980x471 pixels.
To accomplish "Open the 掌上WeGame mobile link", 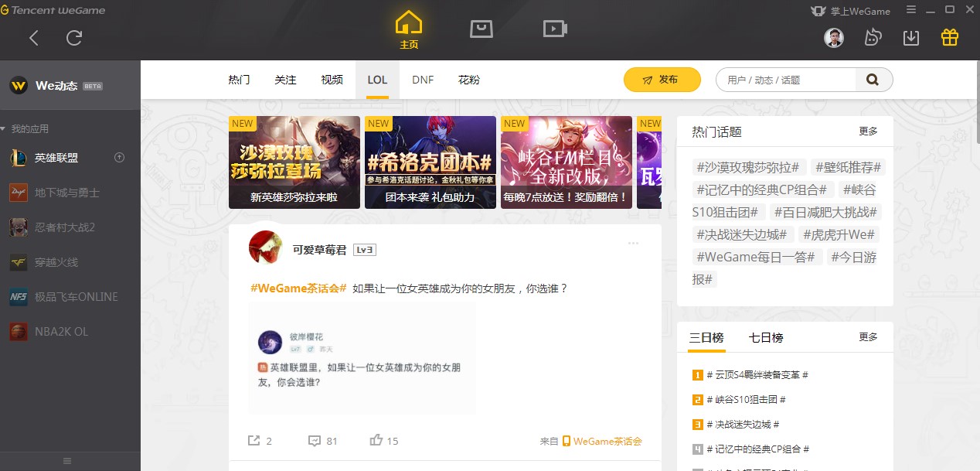I will coord(850,11).
